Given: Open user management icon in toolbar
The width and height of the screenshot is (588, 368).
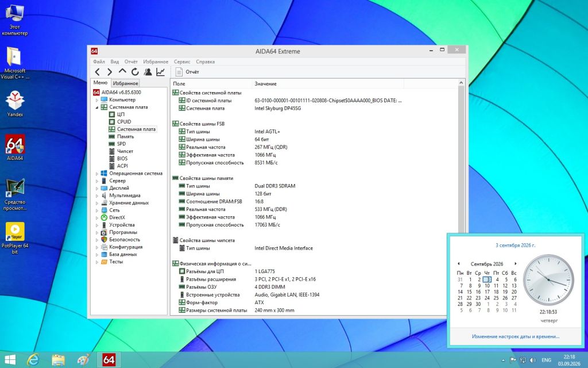Looking at the screenshot, I should pyautogui.click(x=148, y=72).
